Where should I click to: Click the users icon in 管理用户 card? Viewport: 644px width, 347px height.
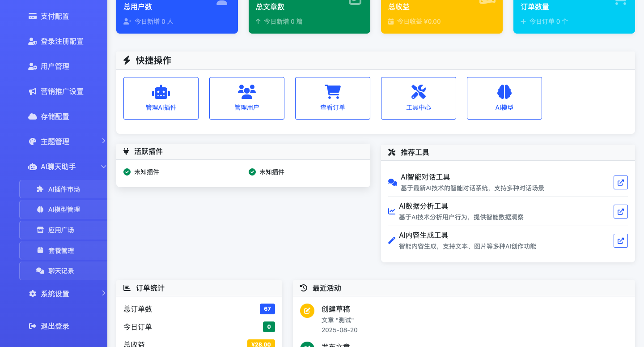click(247, 92)
